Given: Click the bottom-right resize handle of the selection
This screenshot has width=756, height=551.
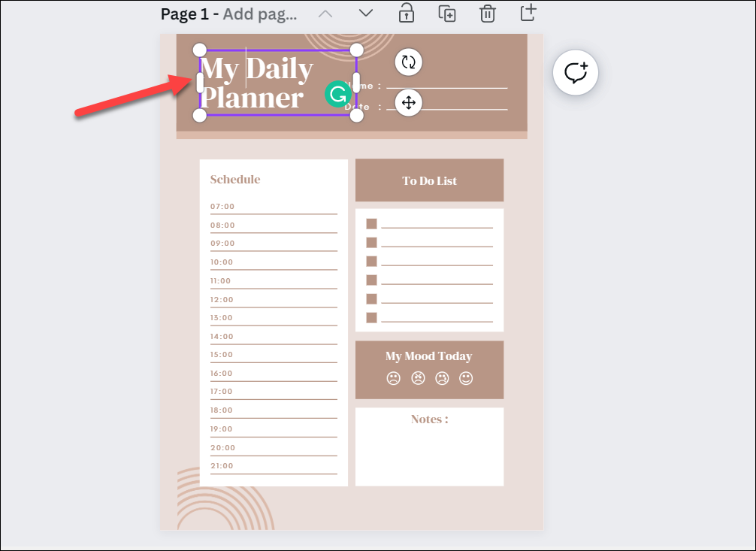Looking at the screenshot, I should pyautogui.click(x=356, y=115).
